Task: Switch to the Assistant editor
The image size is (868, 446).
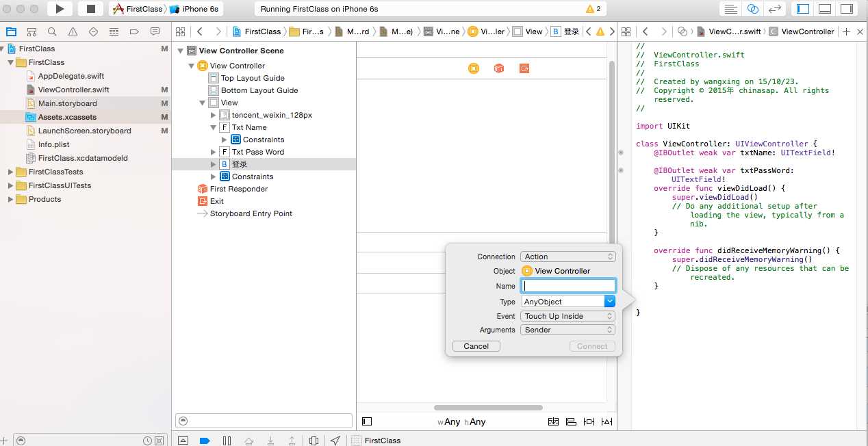Action: 753,9
